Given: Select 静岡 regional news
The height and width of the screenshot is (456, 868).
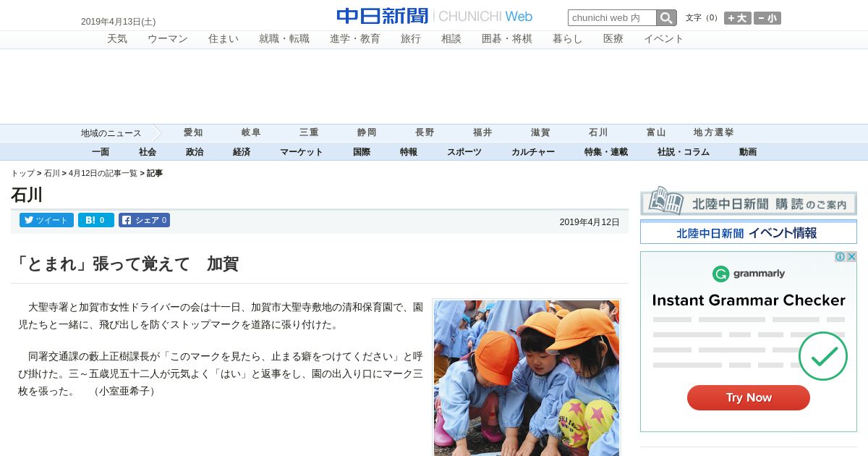Looking at the screenshot, I should point(367,133).
